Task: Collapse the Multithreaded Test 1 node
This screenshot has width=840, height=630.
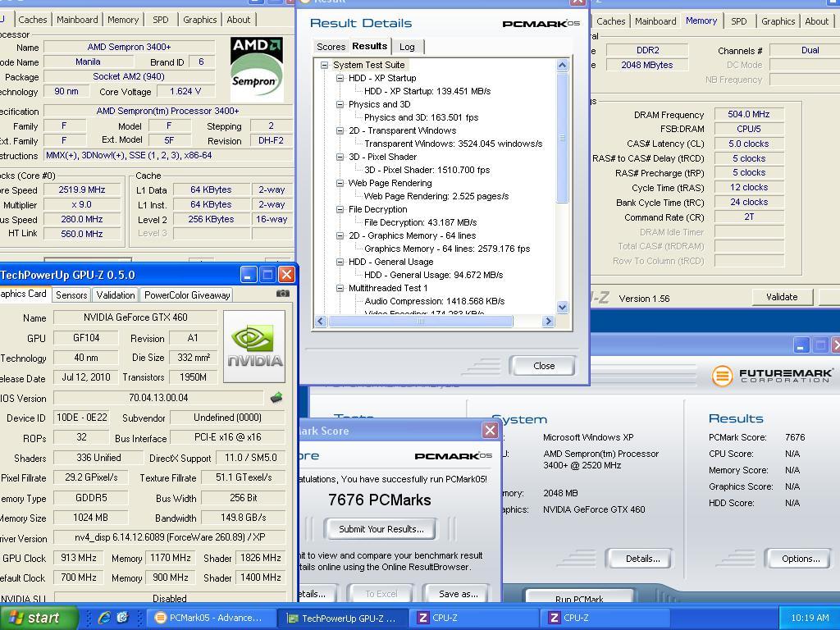Action: (340, 288)
